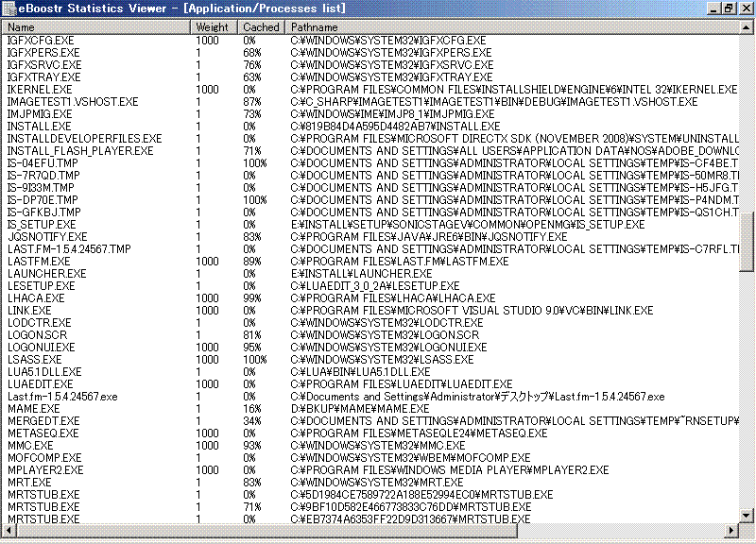Select the MRT.EXE row
This screenshot has height=544, width=756.
(370, 483)
